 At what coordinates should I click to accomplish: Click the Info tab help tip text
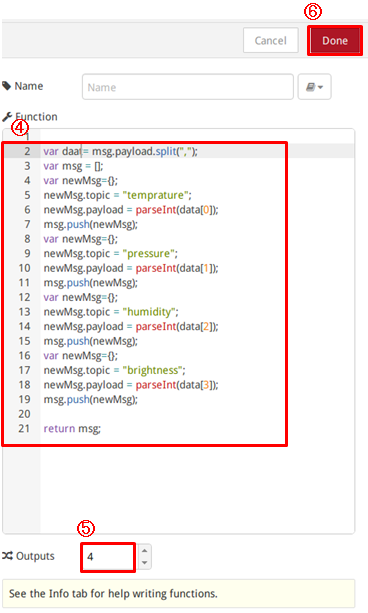tap(113, 593)
